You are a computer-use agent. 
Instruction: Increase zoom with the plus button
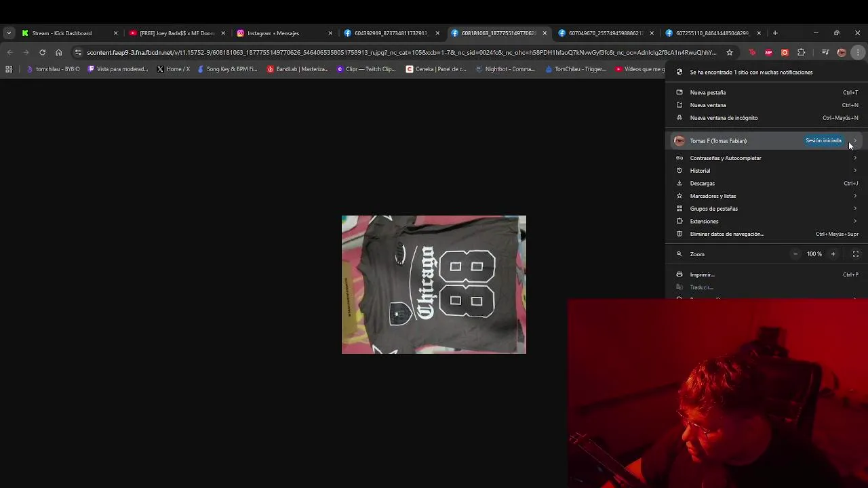pyautogui.click(x=833, y=254)
